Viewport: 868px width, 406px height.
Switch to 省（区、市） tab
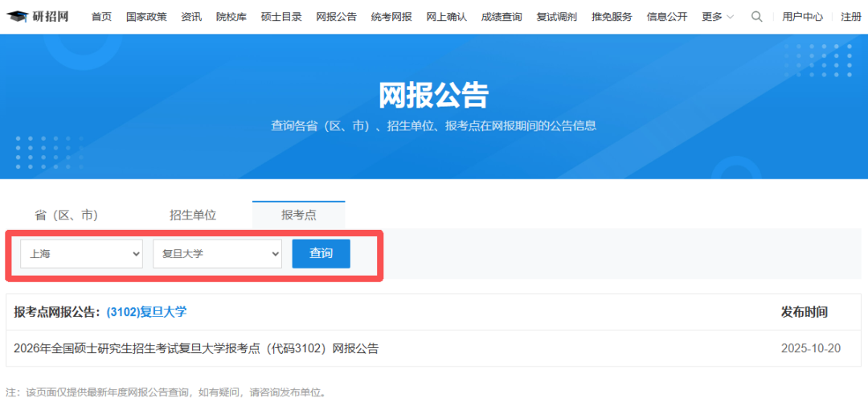pyautogui.click(x=66, y=215)
